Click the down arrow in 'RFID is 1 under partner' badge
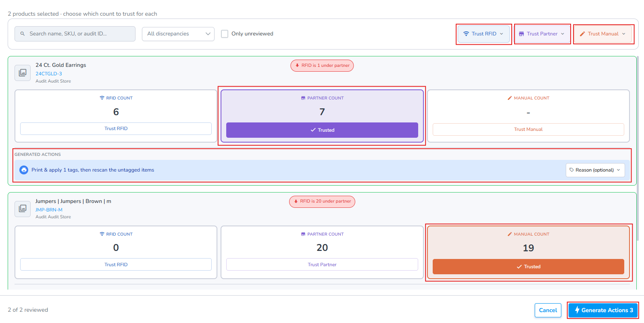Screen dimensions: 644x323 click(297, 65)
